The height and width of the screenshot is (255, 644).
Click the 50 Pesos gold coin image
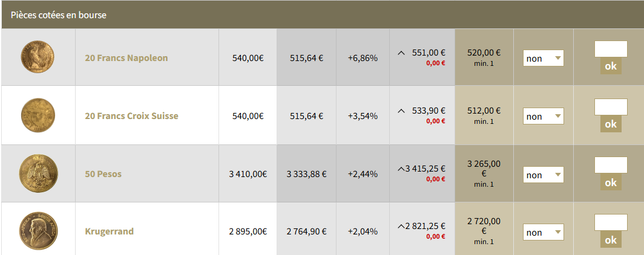pos(38,173)
